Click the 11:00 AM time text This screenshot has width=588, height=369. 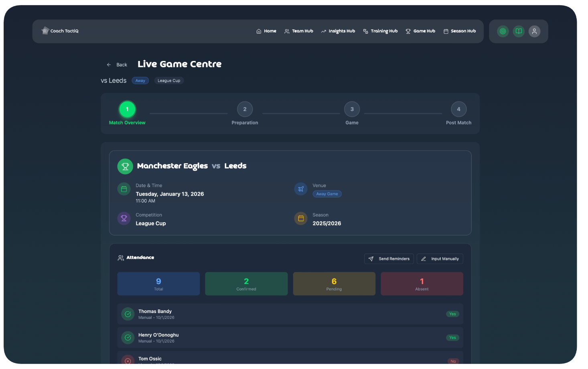click(145, 201)
